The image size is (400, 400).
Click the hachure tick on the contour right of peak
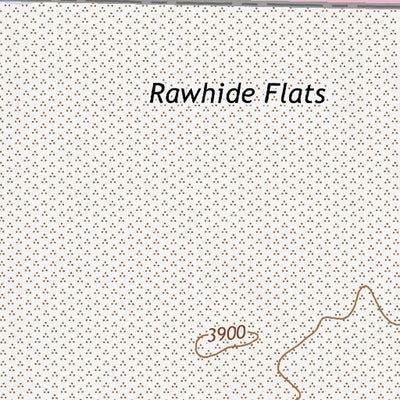coord(380,308)
